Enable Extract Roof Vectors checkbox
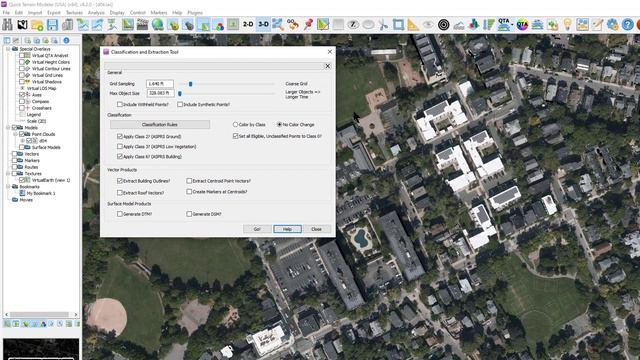Viewport: 640px width, 360px height. [x=120, y=193]
